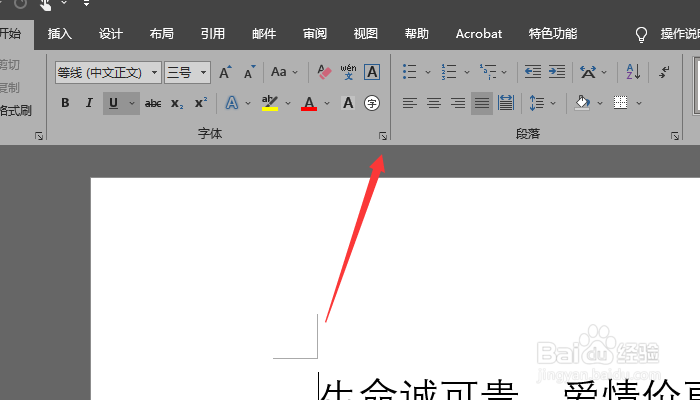Expand the font color dropdown arrow
This screenshot has width=700, height=400.
pyautogui.click(x=327, y=103)
